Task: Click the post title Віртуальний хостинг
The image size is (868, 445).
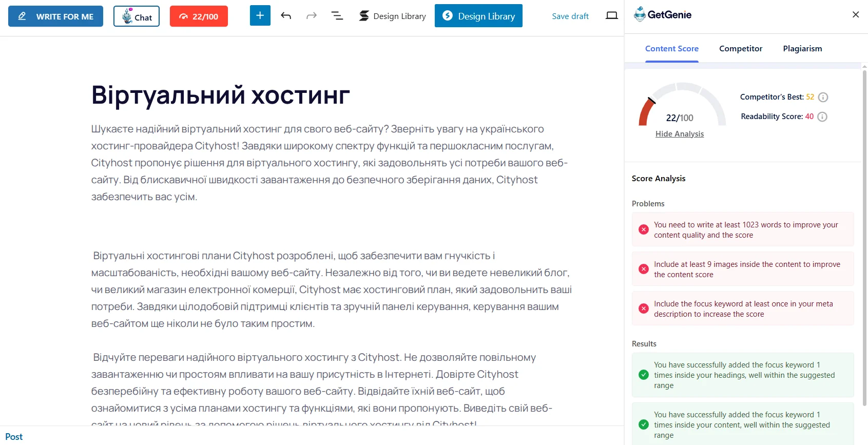Action: [x=221, y=95]
